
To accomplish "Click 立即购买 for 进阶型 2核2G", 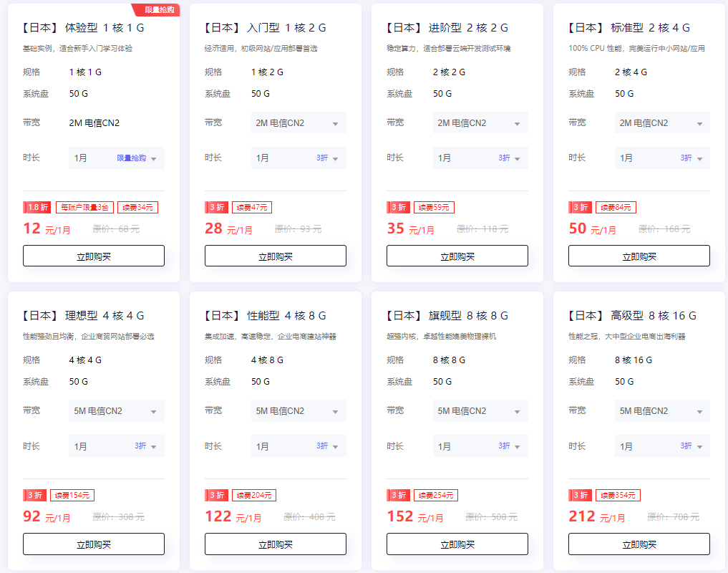I will pyautogui.click(x=457, y=256).
